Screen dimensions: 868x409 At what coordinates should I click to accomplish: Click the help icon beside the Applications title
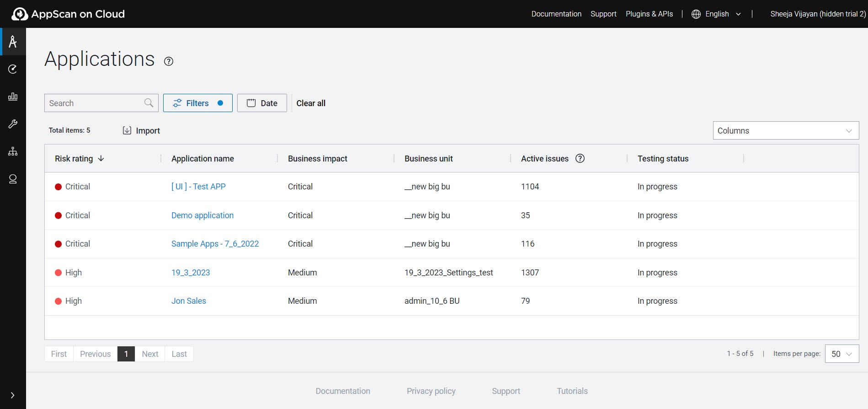[169, 61]
